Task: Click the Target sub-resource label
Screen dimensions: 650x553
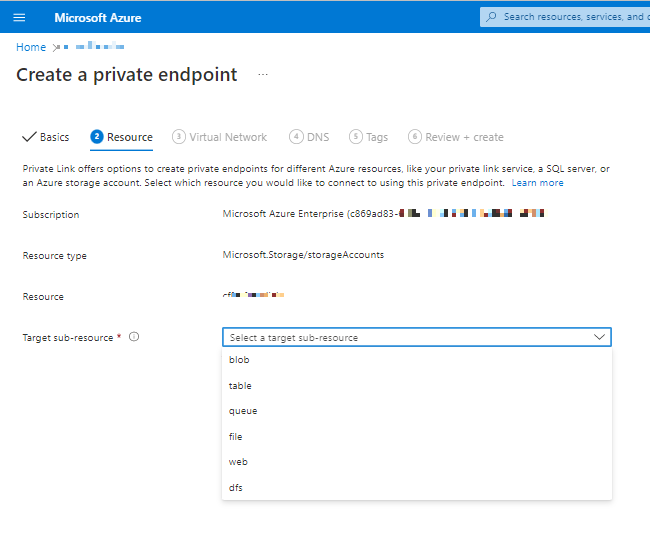Action: click(68, 337)
